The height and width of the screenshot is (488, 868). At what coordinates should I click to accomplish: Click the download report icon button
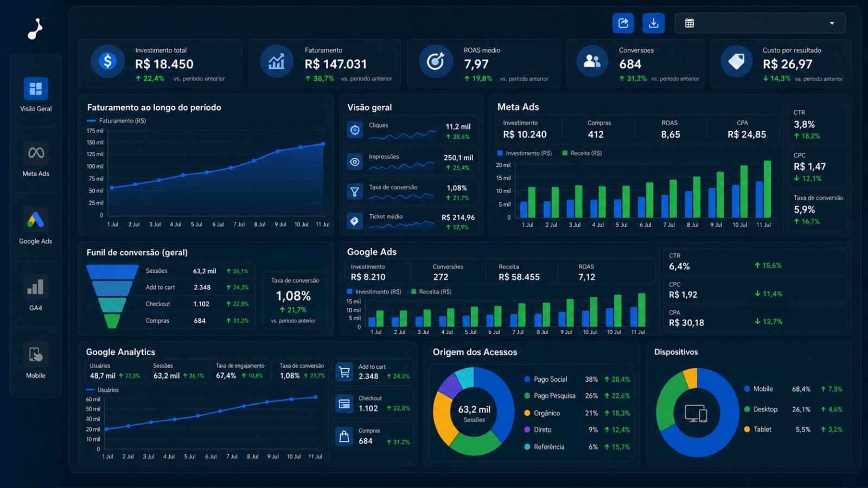(x=654, y=23)
